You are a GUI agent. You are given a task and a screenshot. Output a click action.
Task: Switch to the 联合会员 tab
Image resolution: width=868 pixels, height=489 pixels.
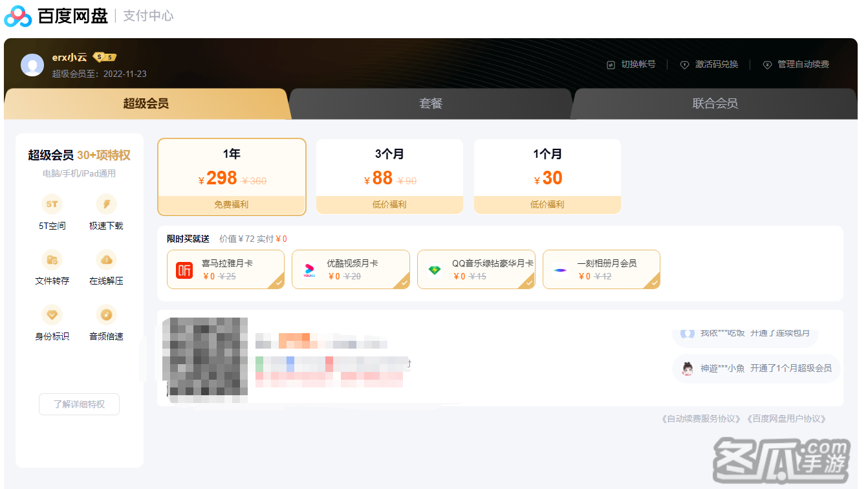715,103
